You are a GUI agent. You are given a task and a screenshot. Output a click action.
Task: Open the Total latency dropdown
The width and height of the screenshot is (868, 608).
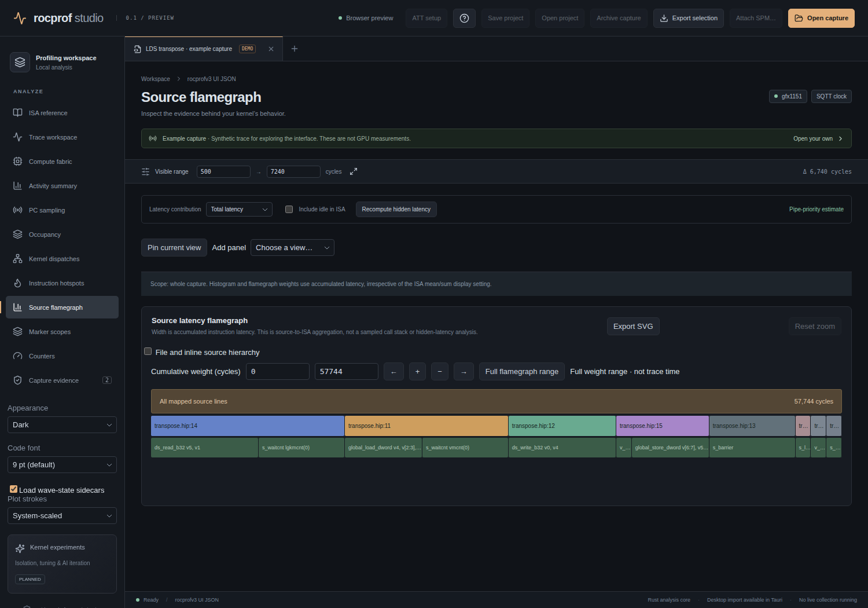coord(239,210)
